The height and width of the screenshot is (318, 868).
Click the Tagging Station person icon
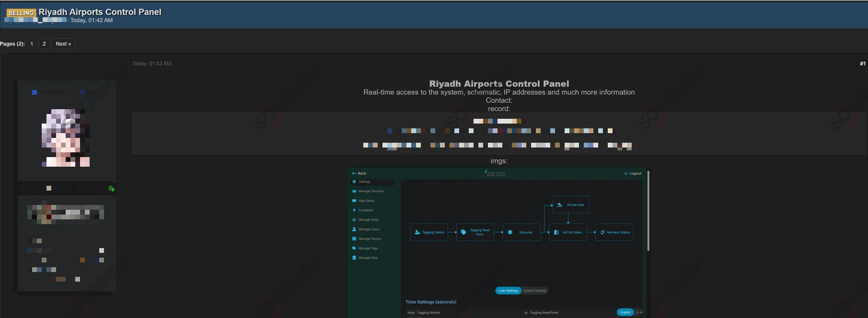(417, 232)
